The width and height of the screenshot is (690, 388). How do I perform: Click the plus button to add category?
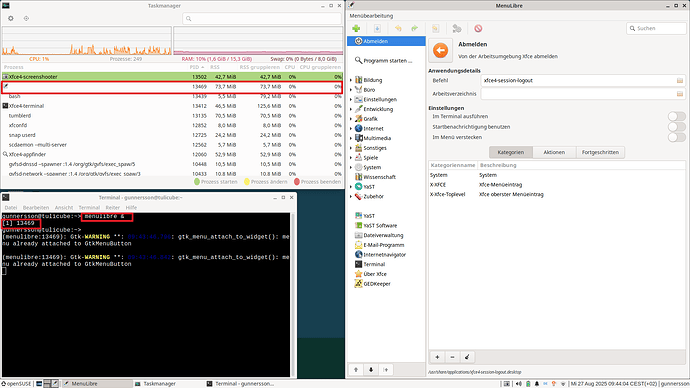click(437, 357)
